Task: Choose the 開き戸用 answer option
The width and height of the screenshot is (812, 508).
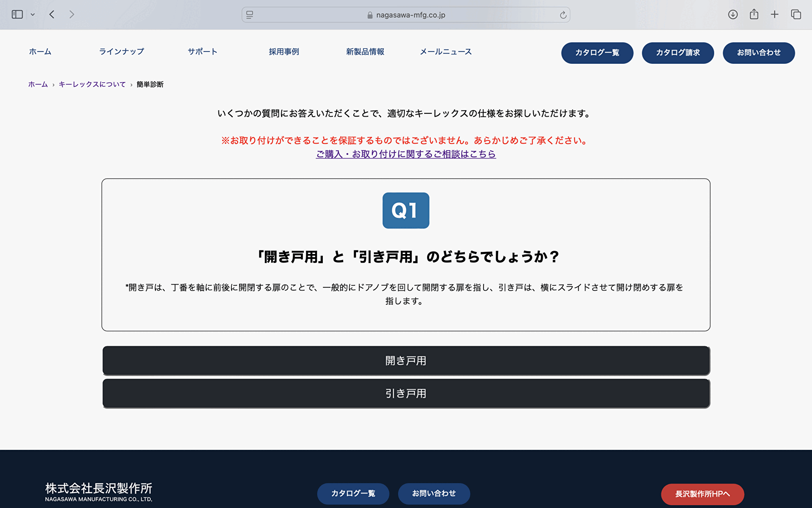Action: pyautogui.click(x=406, y=360)
